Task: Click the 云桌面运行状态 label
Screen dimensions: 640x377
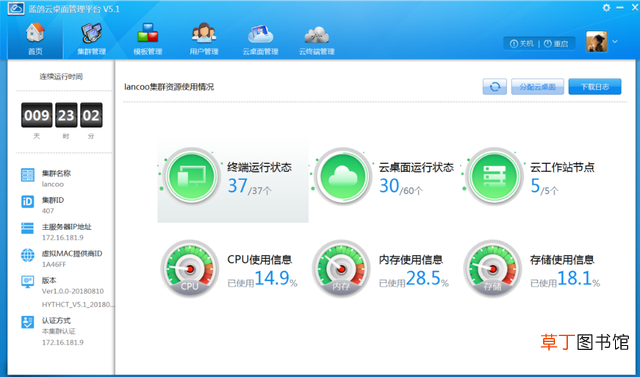Action: click(x=416, y=167)
